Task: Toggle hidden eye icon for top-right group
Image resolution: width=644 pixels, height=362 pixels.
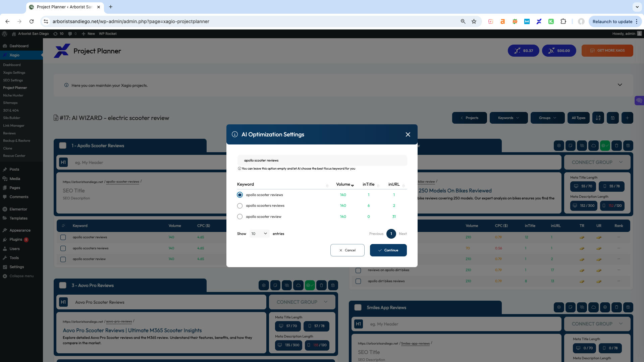Action: (x=582, y=145)
